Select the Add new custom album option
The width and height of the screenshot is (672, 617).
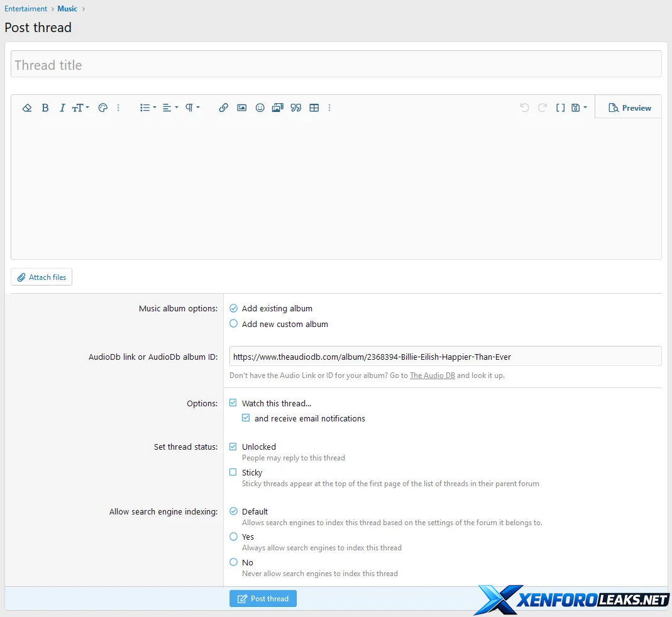pyautogui.click(x=234, y=324)
